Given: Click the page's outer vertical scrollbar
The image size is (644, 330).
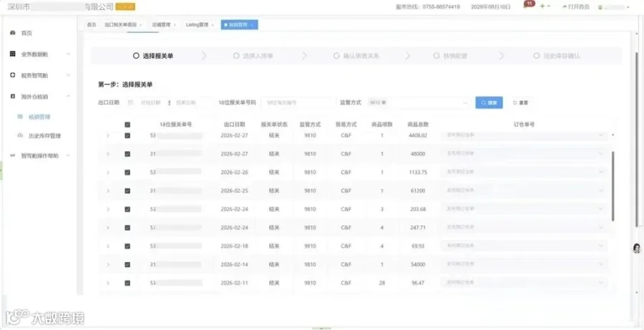Looking at the screenshot, I should click(638, 140).
